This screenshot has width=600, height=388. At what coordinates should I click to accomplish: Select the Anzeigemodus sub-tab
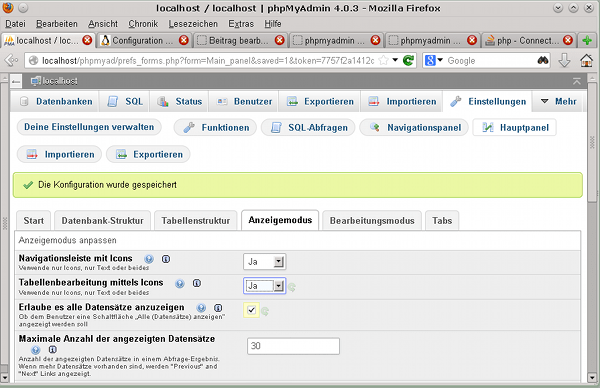(x=280, y=220)
